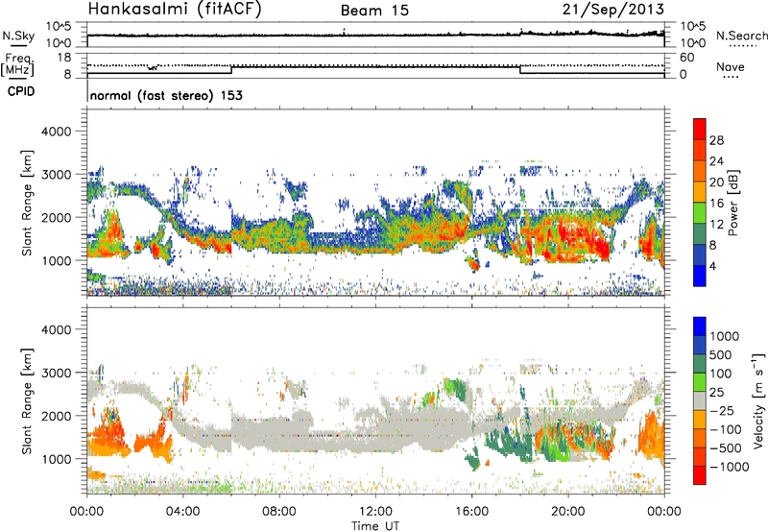Click the '28' power colorbar tick
768x532 pixels.
tap(716, 140)
